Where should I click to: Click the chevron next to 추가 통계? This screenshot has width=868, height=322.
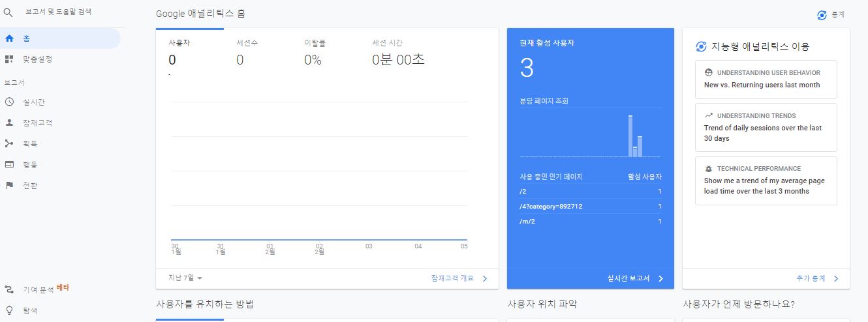tap(836, 278)
